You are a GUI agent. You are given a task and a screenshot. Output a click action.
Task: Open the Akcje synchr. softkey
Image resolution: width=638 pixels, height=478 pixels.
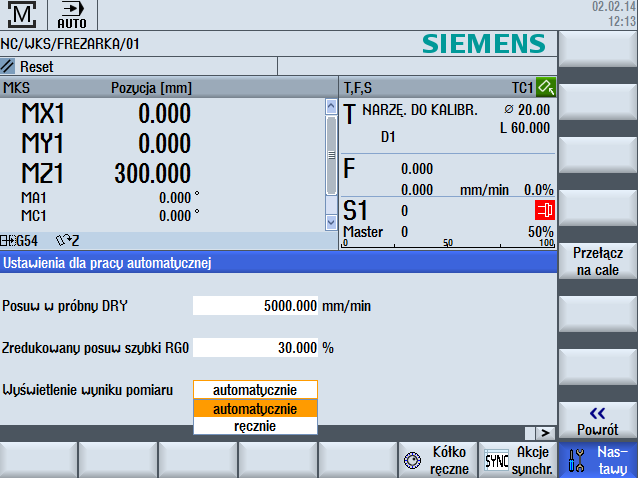(x=518, y=460)
